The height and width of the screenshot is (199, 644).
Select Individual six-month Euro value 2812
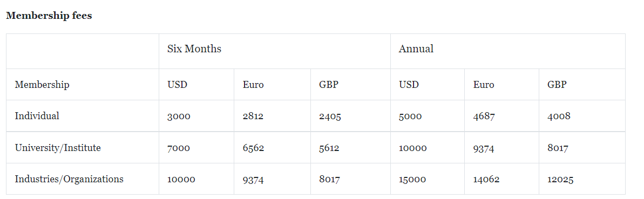tap(253, 116)
